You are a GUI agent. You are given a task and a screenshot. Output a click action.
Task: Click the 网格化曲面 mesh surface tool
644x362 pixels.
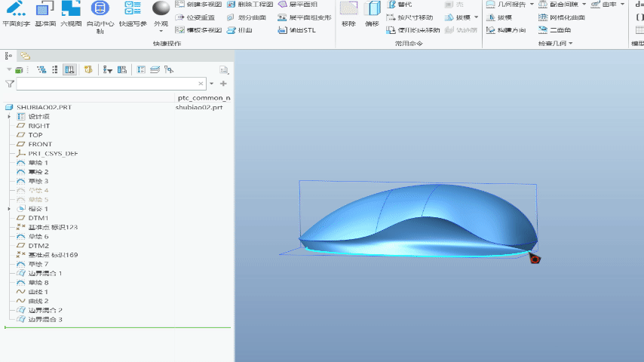(x=562, y=17)
